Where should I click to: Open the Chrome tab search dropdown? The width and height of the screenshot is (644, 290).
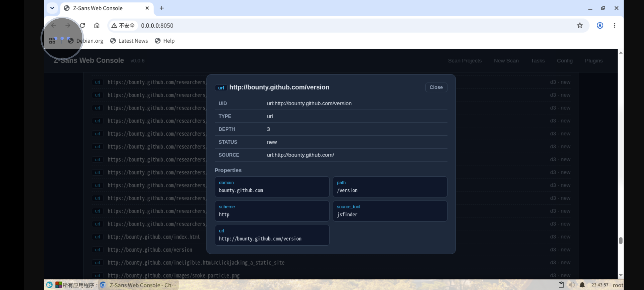click(52, 8)
